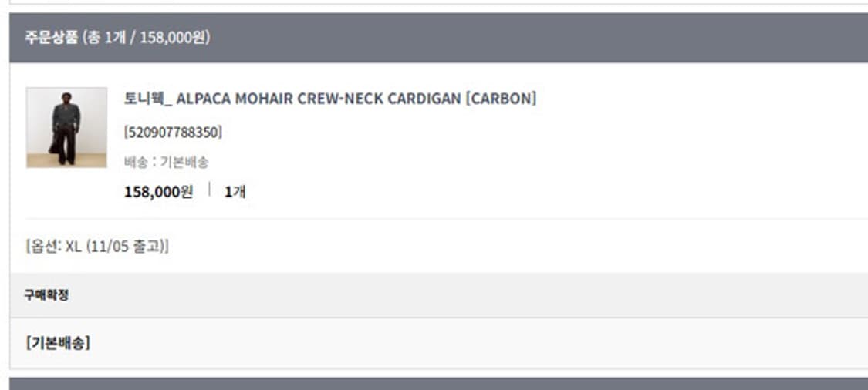This screenshot has height=390, width=868.
Task: Click the header total 총 1개 / 158,000원
Action: pyautogui.click(x=146, y=37)
